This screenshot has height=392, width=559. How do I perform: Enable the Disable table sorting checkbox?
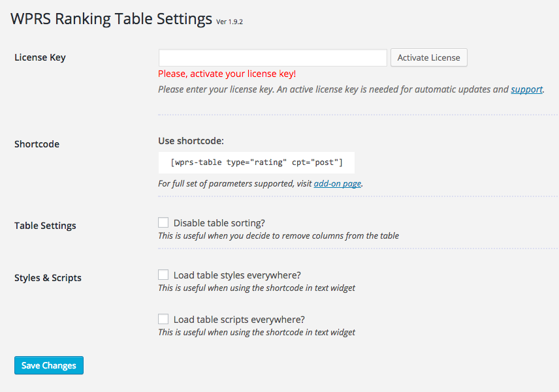pyautogui.click(x=163, y=222)
